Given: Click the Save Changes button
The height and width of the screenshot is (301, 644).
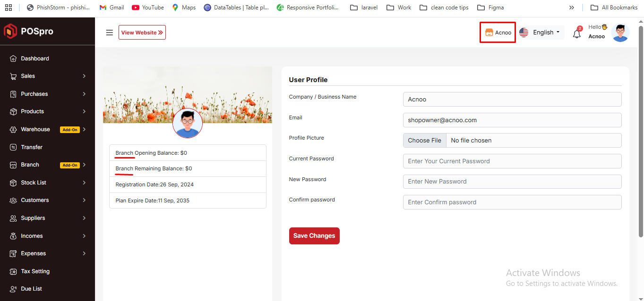Looking at the screenshot, I should (x=314, y=236).
